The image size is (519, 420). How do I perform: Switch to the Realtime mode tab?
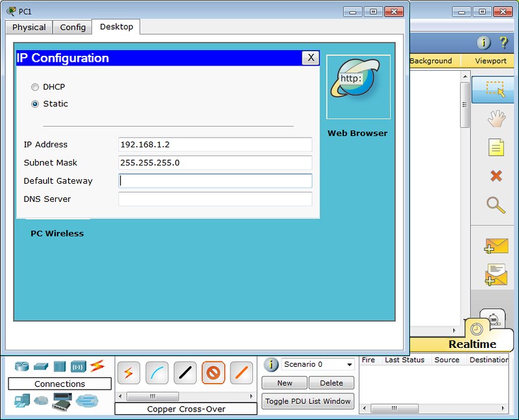tap(472, 344)
